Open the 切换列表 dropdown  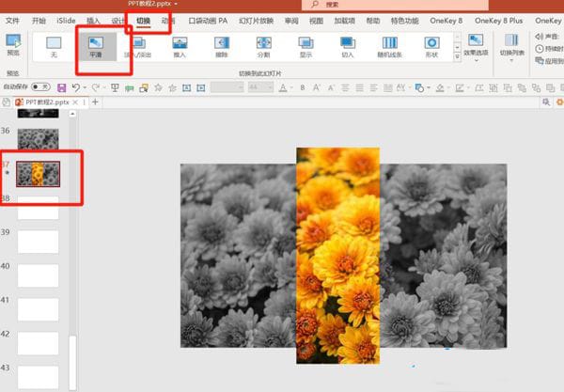pyautogui.click(x=512, y=47)
